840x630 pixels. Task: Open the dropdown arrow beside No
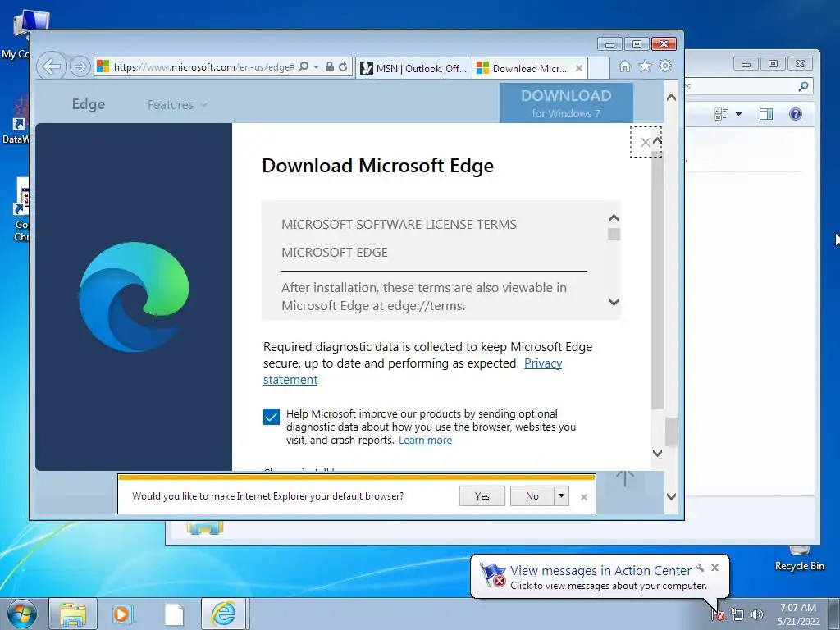click(561, 496)
